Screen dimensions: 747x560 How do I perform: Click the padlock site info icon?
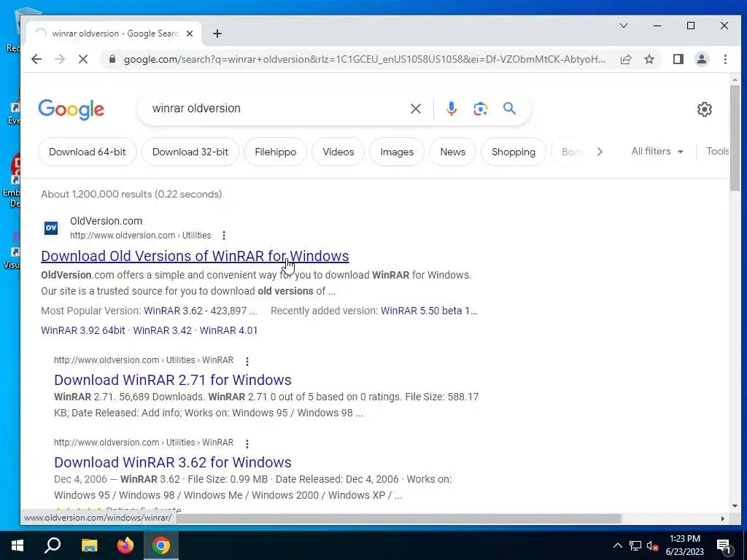112,59
